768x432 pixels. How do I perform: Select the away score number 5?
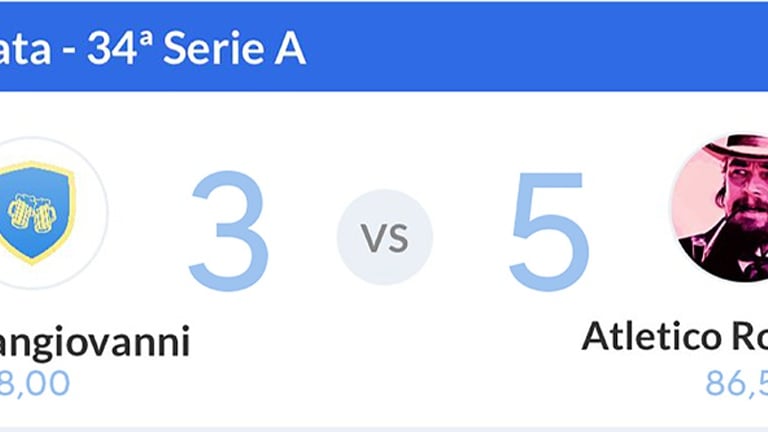[x=548, y=232]
